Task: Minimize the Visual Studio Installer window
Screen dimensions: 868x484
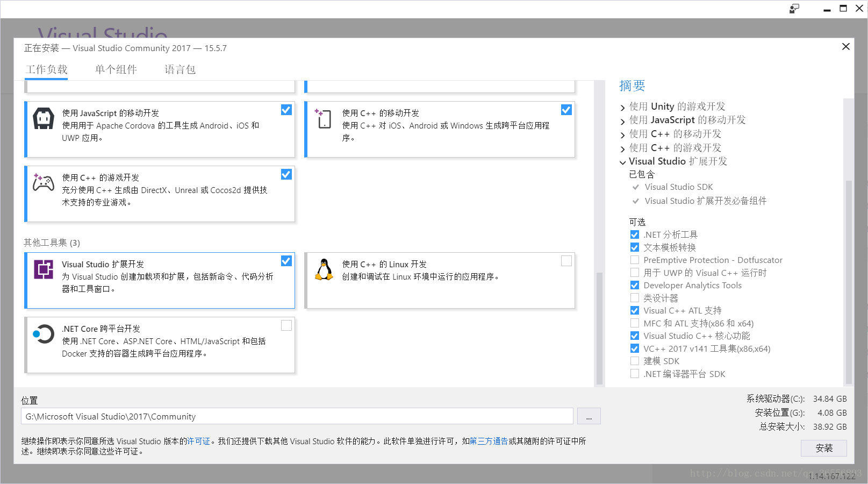Action: [827, 9]
